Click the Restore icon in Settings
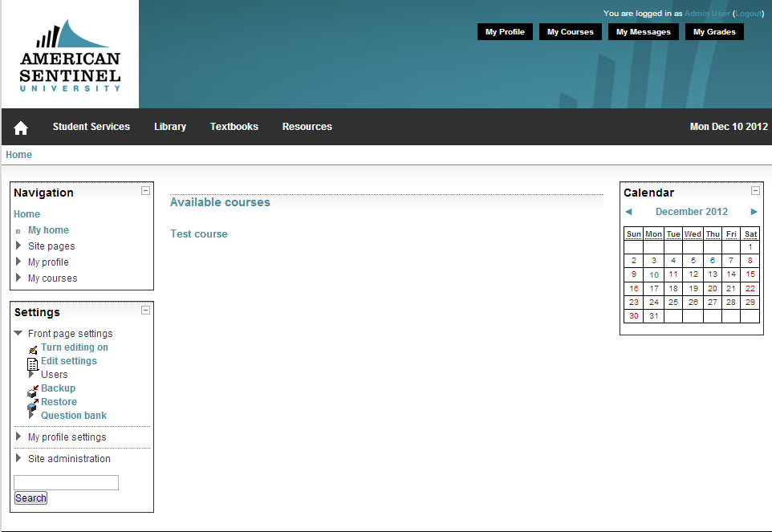Image resolution: width=772 pixels, height=532 pixels. (33, 404)
